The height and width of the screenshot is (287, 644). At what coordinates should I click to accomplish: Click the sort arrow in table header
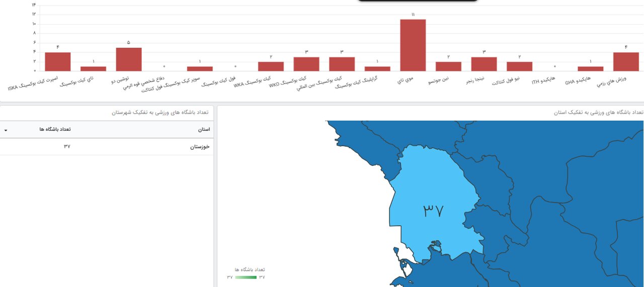(x=6, y=130)
